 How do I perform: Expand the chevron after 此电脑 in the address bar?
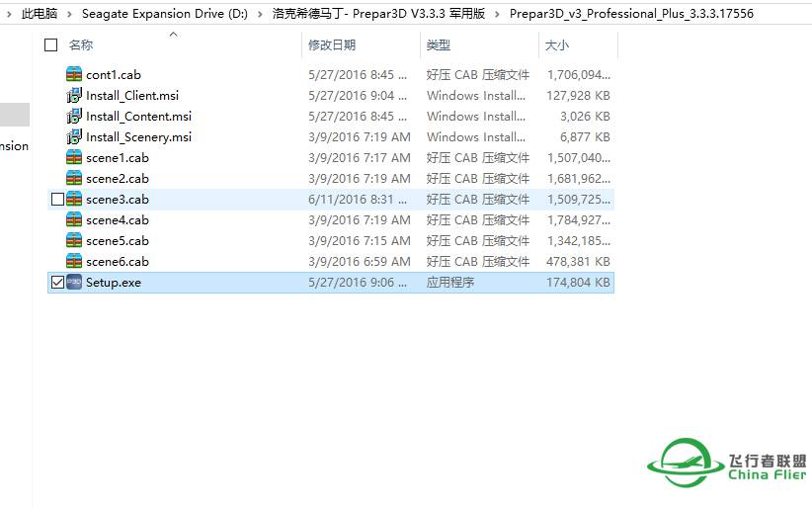click(70, 14)
